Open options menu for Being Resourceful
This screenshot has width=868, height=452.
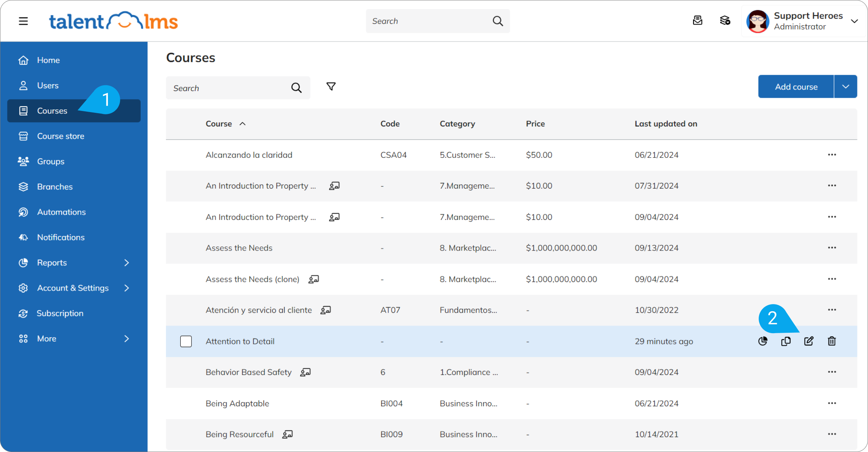coord(832,434)
